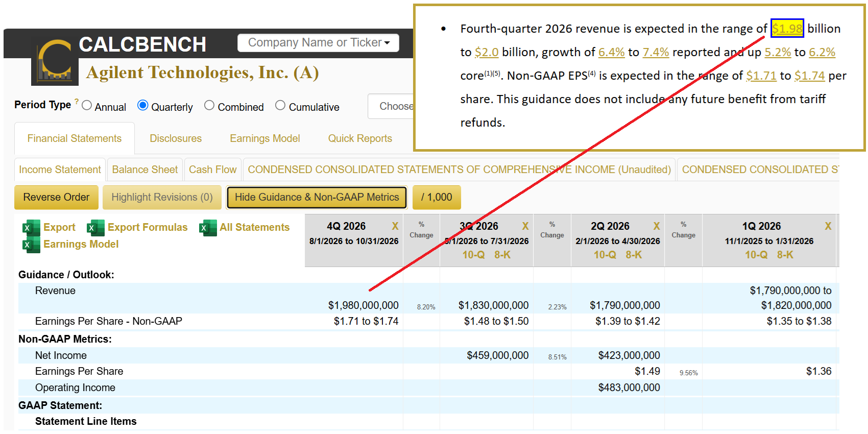Click the Excel icon beside Export Formulas

[x=96, y=228]
